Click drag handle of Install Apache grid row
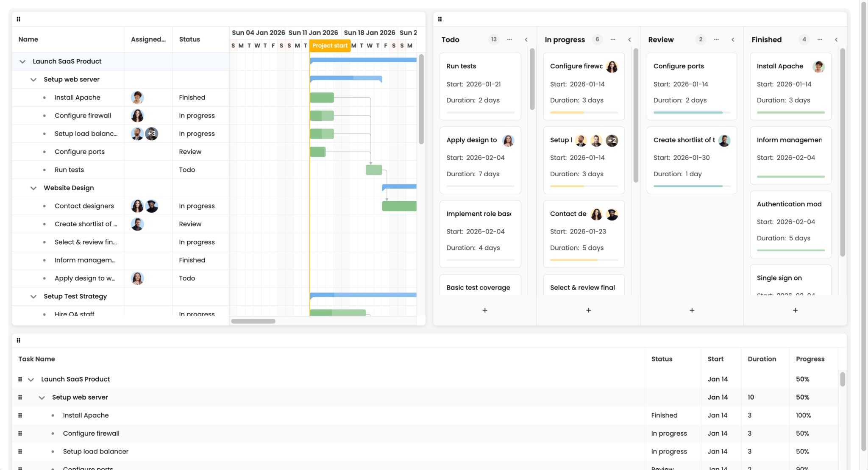Screen dimensions: 868x470 20,415
